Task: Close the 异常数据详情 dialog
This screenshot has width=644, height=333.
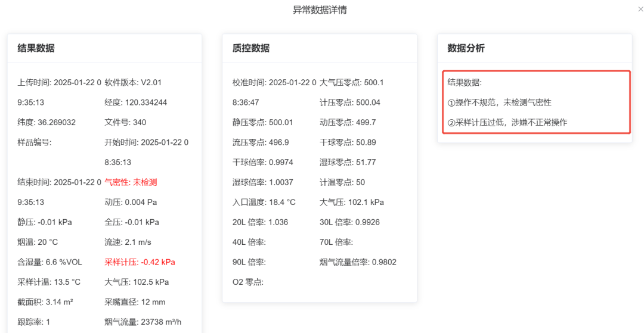Action: click(x=641, y=8)
